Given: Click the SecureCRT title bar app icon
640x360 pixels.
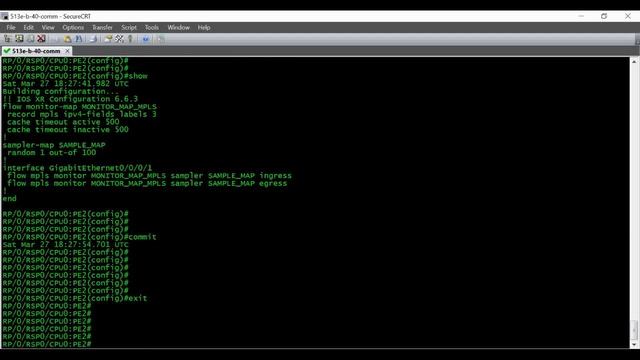Looking at the screenshot, I should click(4, 16).
